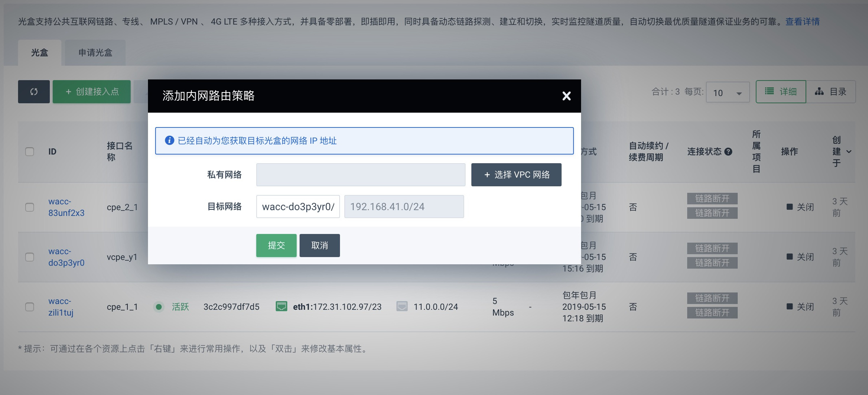This screenshot has height=395, width=868.
Task: Click the 所属项目 column header
Action: coord(756,152)
